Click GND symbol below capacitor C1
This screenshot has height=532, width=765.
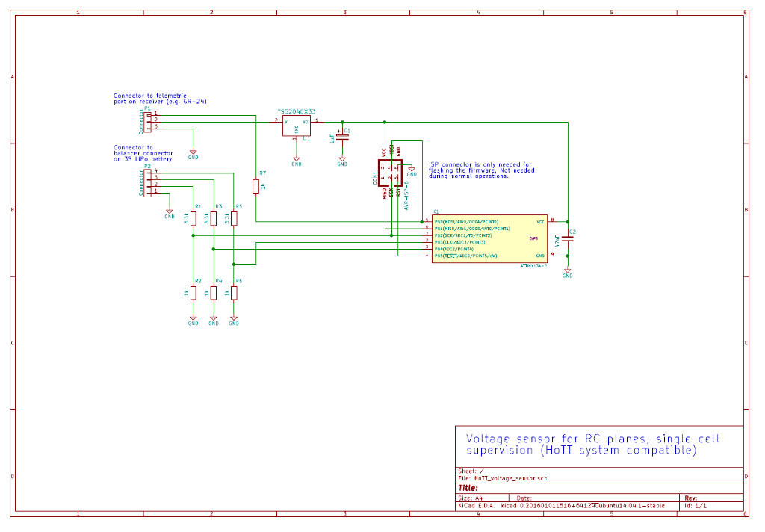point(342,161)
